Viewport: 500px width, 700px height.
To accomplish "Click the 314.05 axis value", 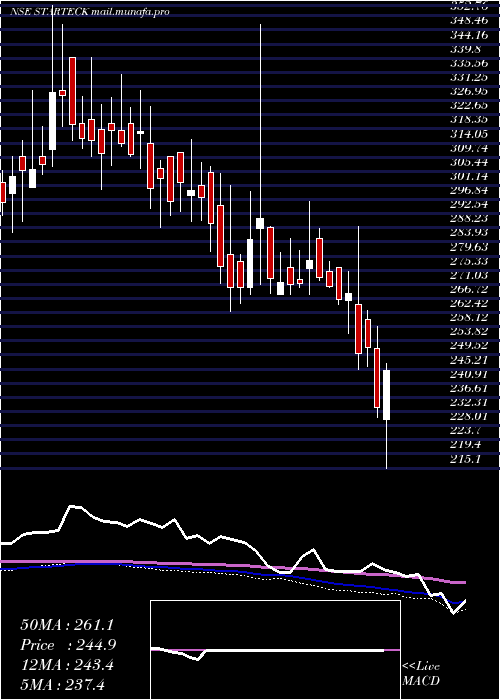I will tap(468, 134).
